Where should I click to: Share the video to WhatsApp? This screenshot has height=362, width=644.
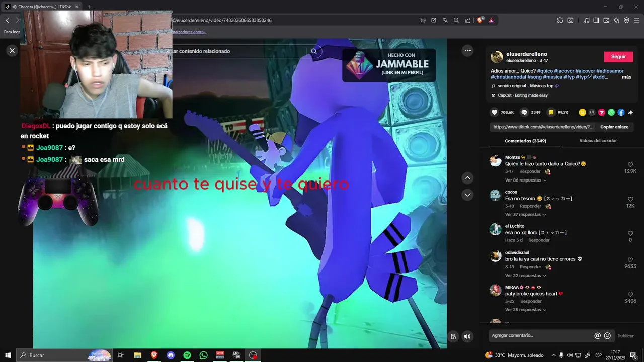click(611, 112)
